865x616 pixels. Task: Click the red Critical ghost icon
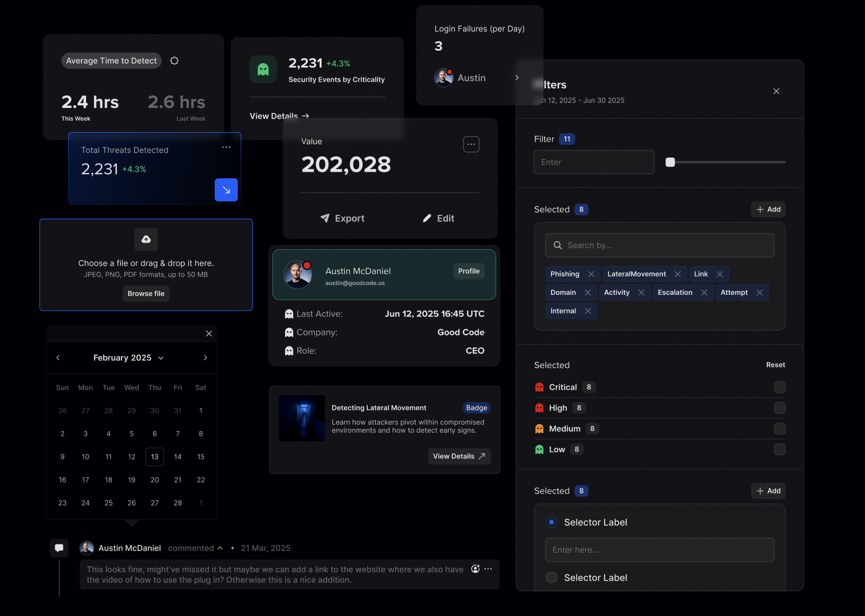539,388
